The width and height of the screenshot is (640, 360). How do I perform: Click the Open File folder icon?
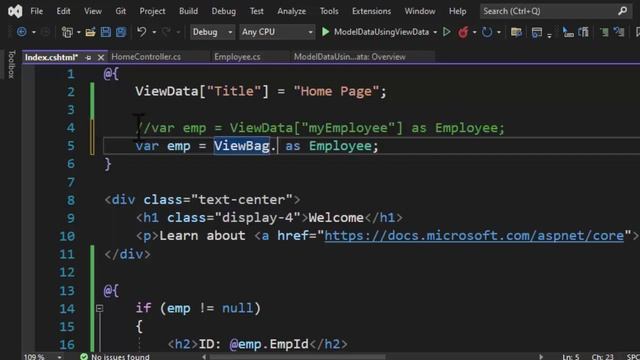(x=90, y=32)
